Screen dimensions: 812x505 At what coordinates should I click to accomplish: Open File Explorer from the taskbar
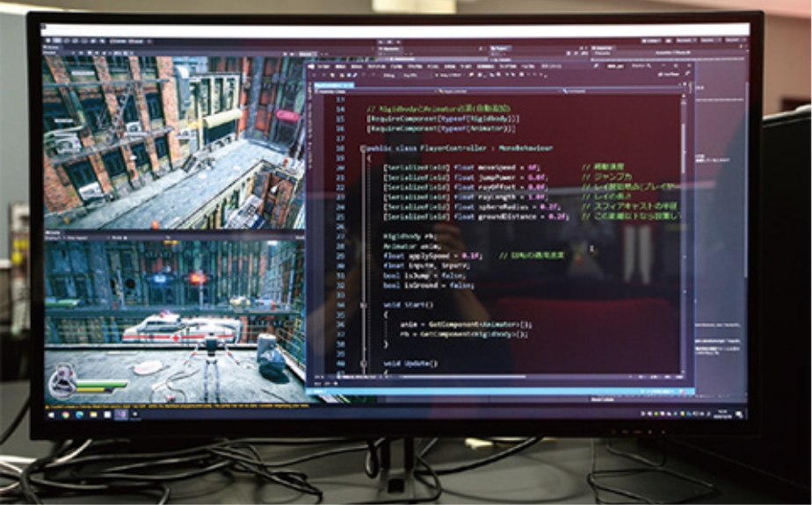tap(93, 414)
